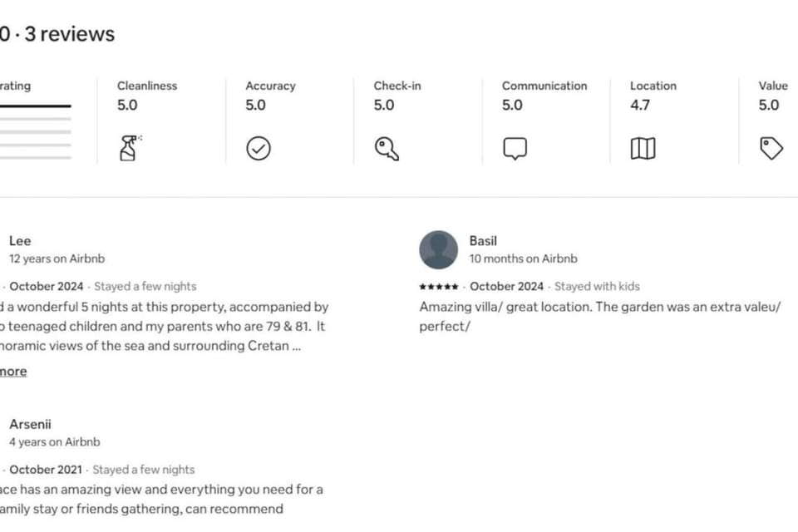The width and height of the screenshot is (798, 532).
Task: Click Basil's October 2024 review date
Action: pyautogui.click(x=506, y=287)
